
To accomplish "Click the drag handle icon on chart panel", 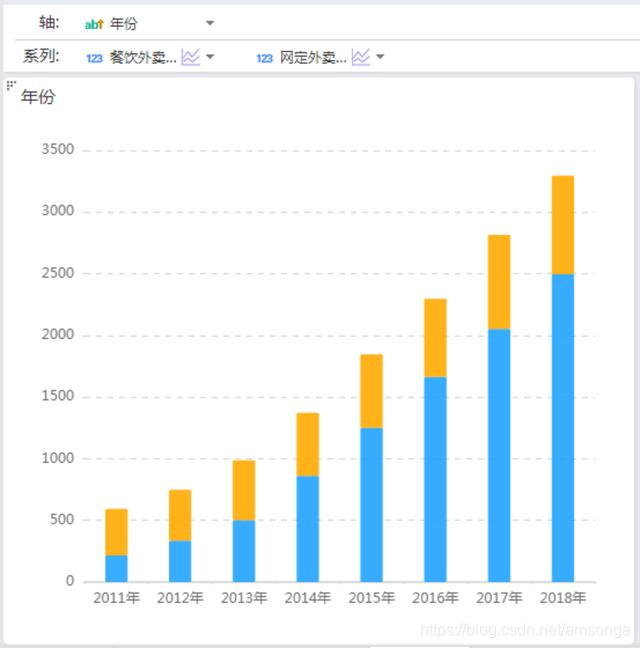I will coord(11,85).
